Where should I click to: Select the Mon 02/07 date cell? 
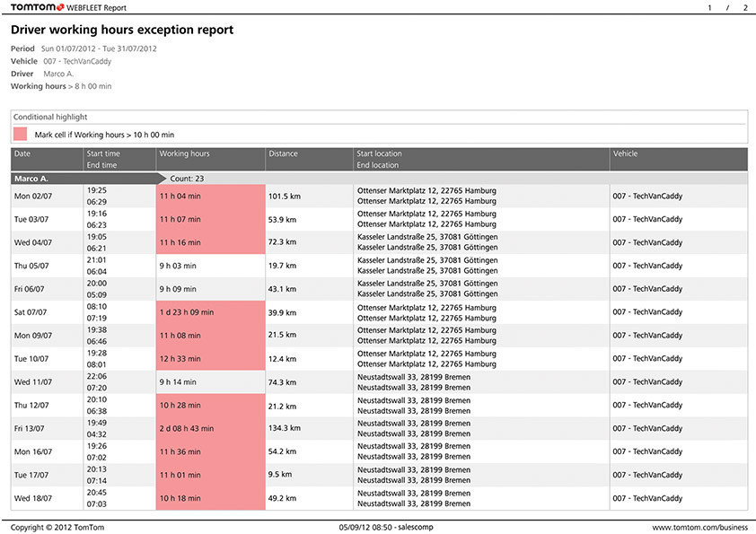[x=33, y=196]
